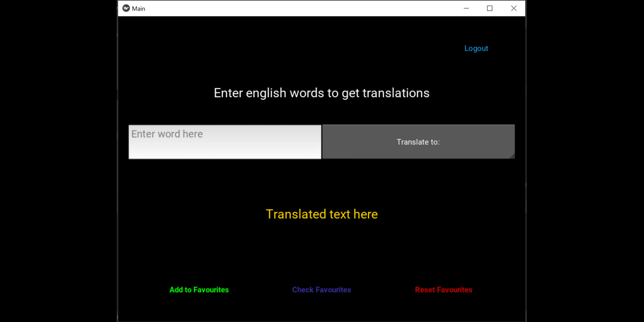Image resolution: width=644 pixels, height=322 pixels.
Task: Open the translation app window icon menu
Action: [x=126, y=8]
